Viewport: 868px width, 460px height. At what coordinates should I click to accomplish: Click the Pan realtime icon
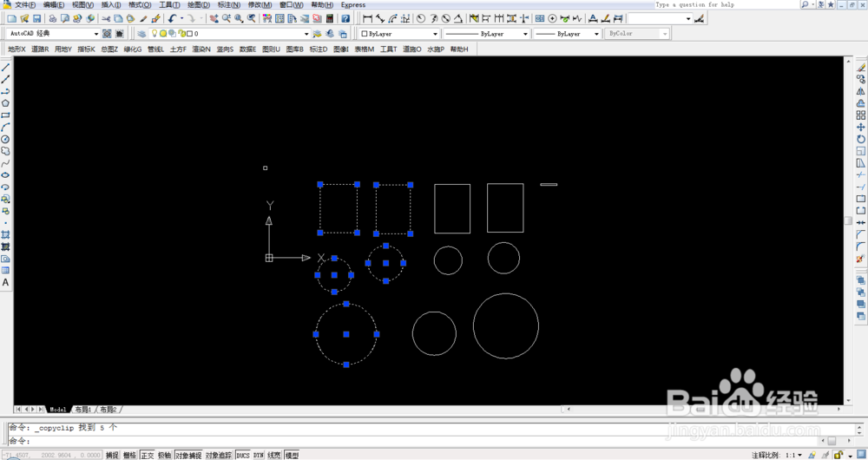coord(214,19)
